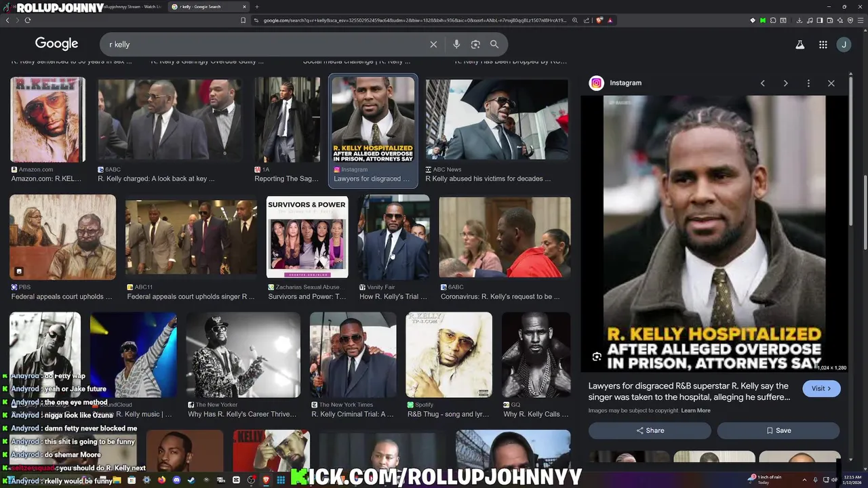
Task: Open the ABC News umbrella image result
Action: 497,119
